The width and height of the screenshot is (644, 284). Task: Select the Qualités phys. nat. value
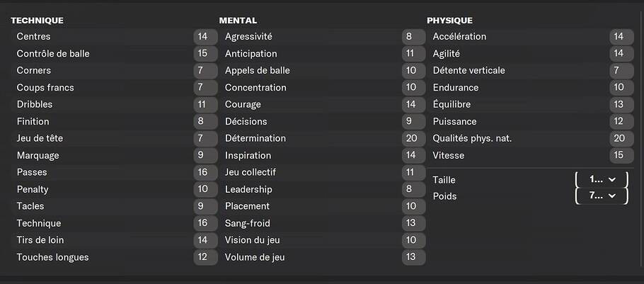coord(622,138)
